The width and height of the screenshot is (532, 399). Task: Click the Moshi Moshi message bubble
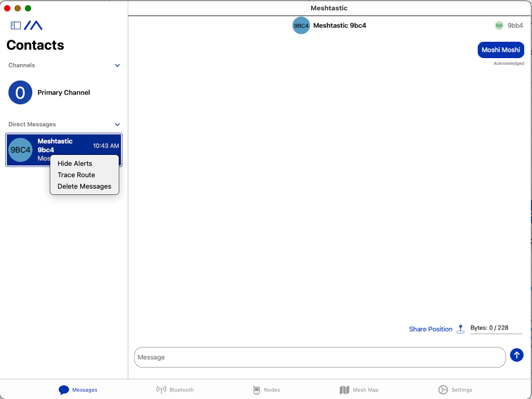tap(501, 50)
